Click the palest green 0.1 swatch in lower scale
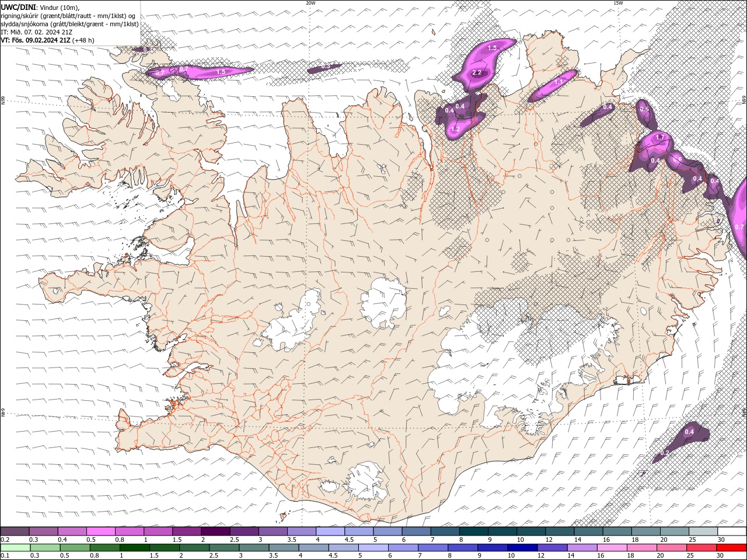This screenshot has width=747, height=560. coord(15,547)
